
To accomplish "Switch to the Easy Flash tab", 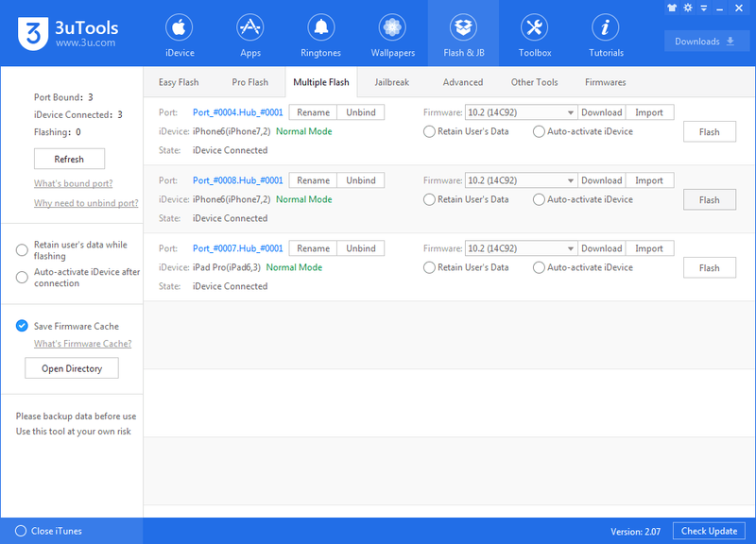I will (179, 82).
